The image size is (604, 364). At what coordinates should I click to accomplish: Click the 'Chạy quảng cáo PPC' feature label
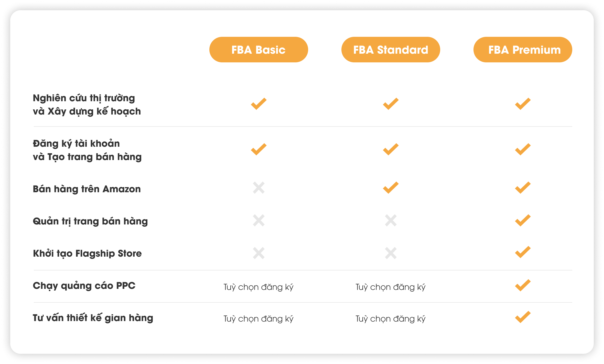(x=84, y=286)
